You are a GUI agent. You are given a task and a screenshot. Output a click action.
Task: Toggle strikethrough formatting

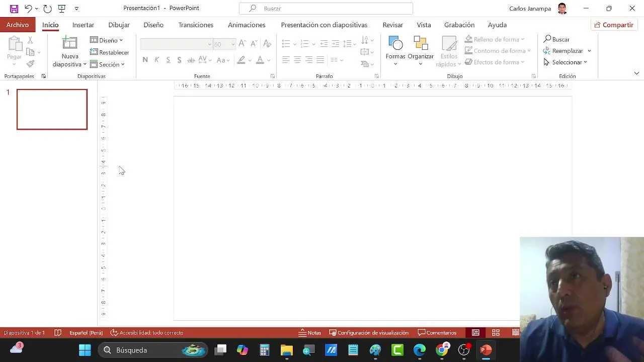pos(191,60)
